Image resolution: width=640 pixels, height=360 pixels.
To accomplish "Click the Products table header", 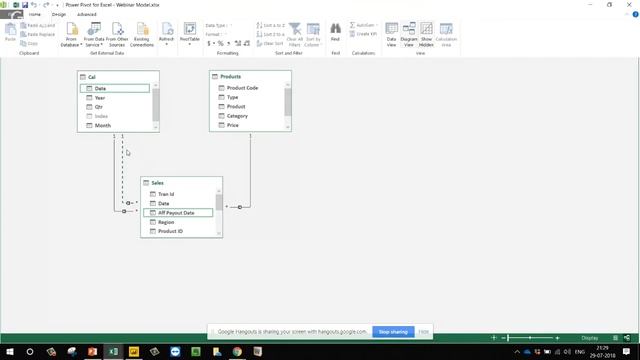I will 250,76.
